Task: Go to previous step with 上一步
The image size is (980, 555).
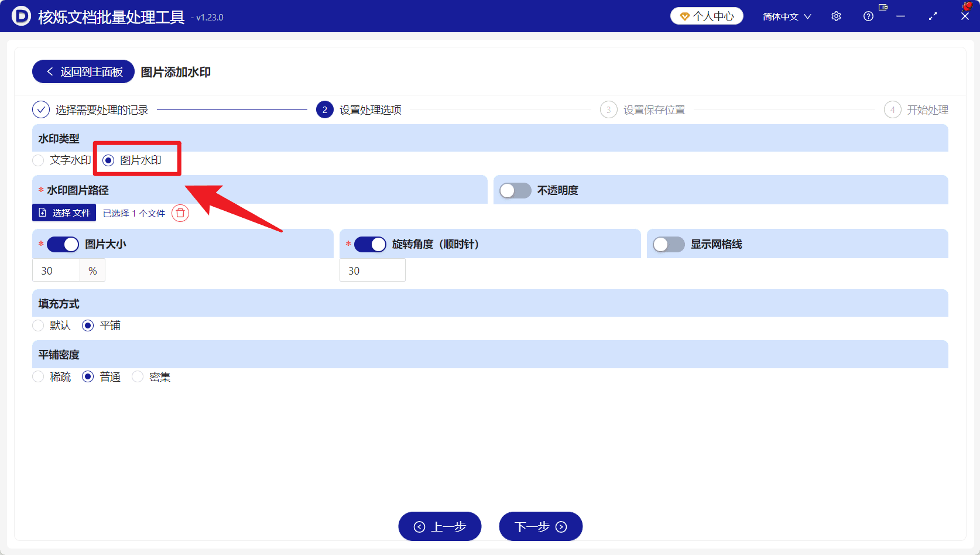Action: coord(440,526)
